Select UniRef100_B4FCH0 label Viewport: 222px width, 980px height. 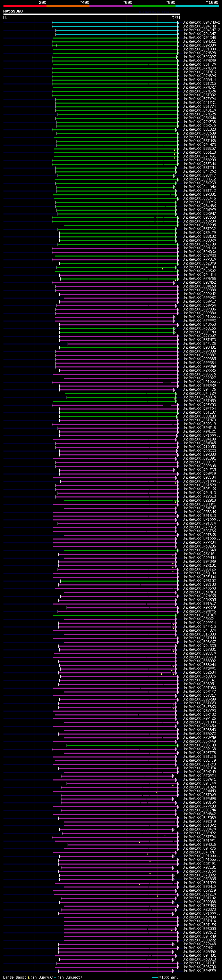[199, 267]
